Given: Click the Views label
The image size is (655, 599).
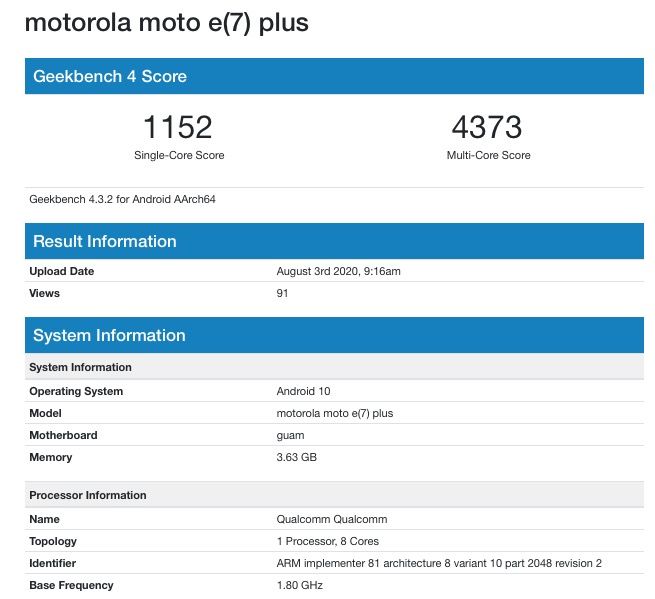Looking at the screenshot, I should pos(44,293).
